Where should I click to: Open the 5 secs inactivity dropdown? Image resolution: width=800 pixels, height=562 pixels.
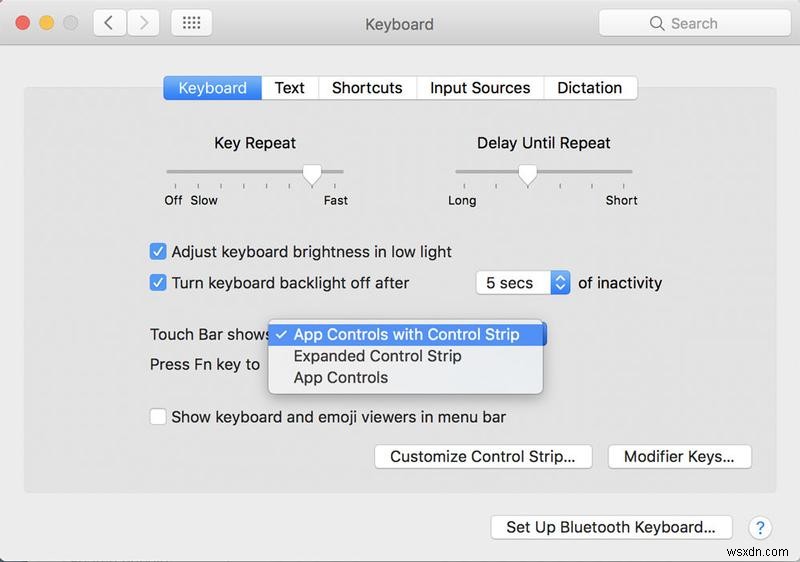pyautogui.click(x=523, y=283)
